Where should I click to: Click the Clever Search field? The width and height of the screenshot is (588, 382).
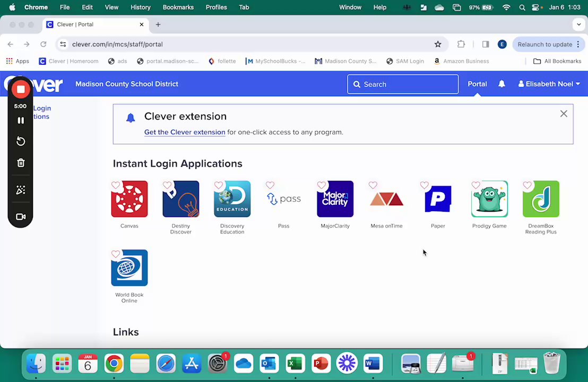(x=403, y=84)
